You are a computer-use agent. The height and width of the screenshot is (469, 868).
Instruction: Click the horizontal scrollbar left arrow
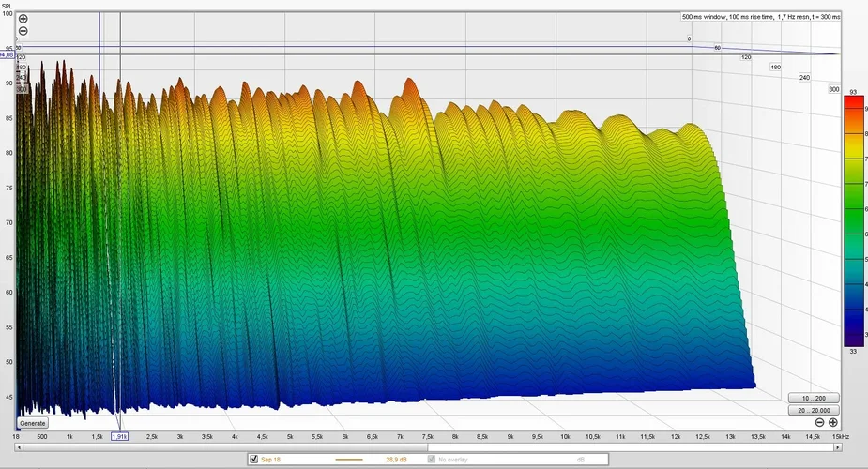pos(21,447)
